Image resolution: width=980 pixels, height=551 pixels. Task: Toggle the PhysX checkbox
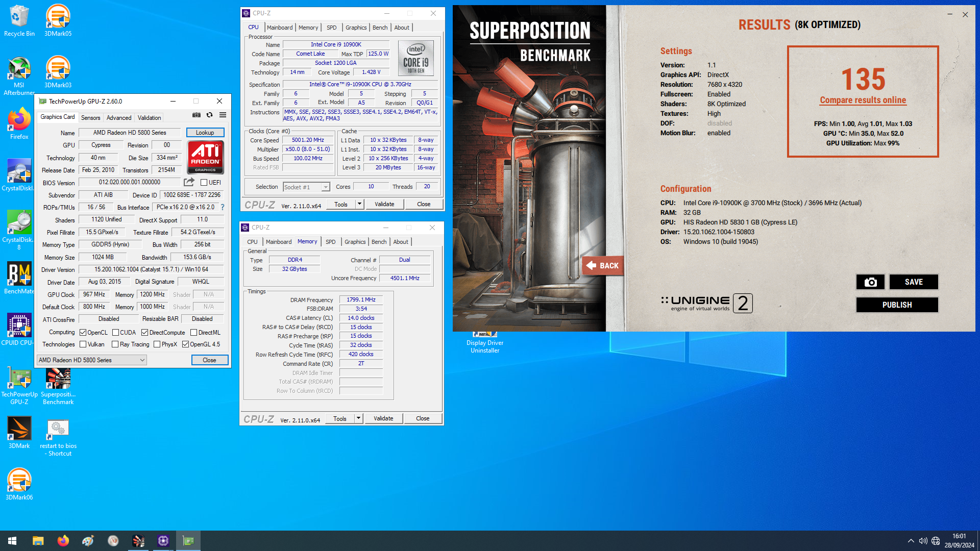pyautogui.click(x=157, y=344)
